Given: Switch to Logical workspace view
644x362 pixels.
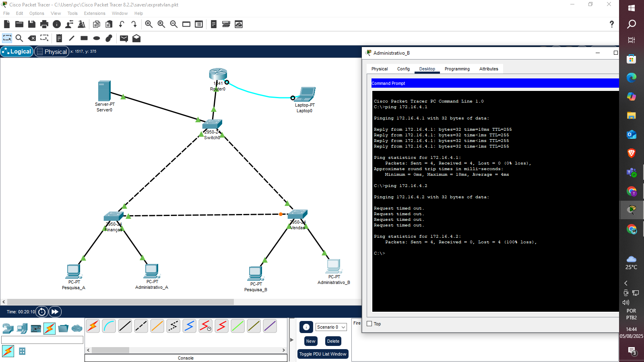Looking at the screenshot, I should [17, 51].
